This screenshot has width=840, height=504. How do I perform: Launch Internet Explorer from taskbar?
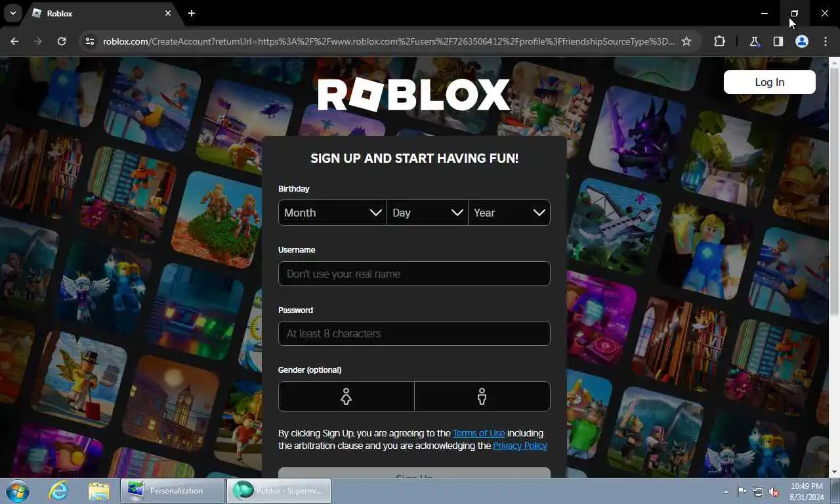click(x=58, y=491)
